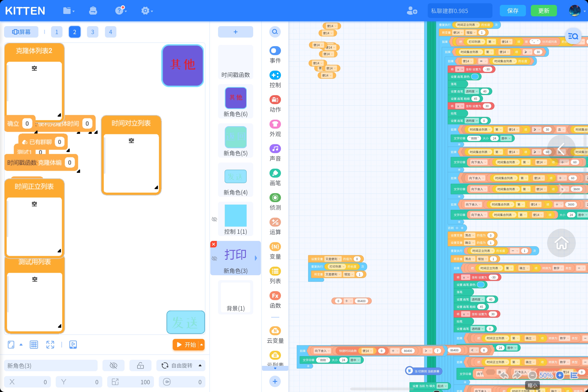Viewport: 588px width, 392px height.
Task: Switch to stage screen tab 2
Action: click(75, 32)
